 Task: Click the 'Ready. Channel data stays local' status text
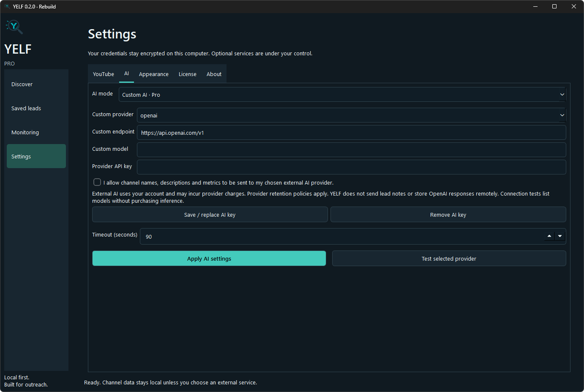coord(170,382)
